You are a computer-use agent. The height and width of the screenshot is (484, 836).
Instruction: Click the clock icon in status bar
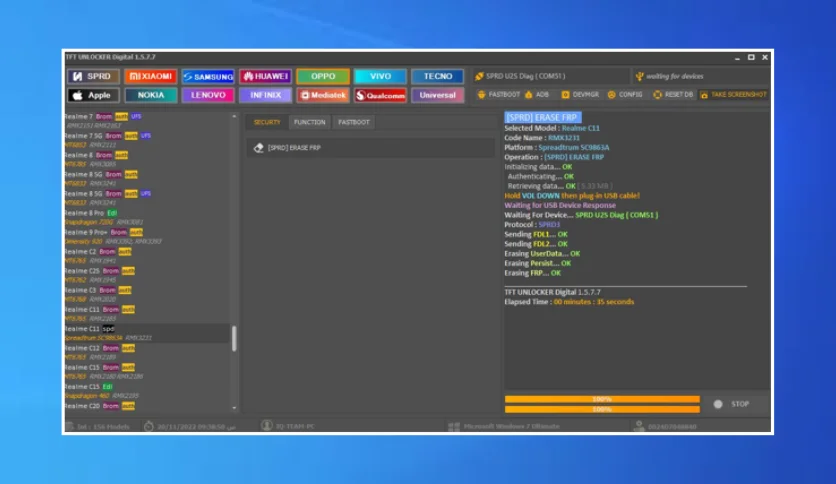(x=149, y=426)
